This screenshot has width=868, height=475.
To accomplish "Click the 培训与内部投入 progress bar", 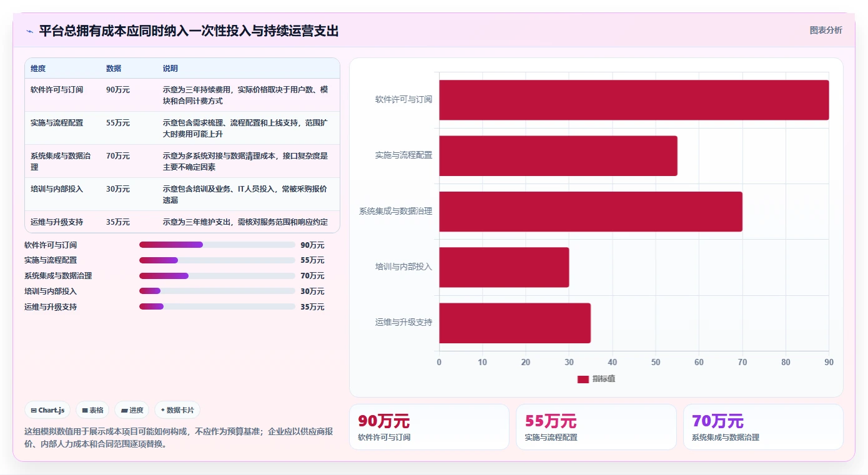I will [217, 291].
